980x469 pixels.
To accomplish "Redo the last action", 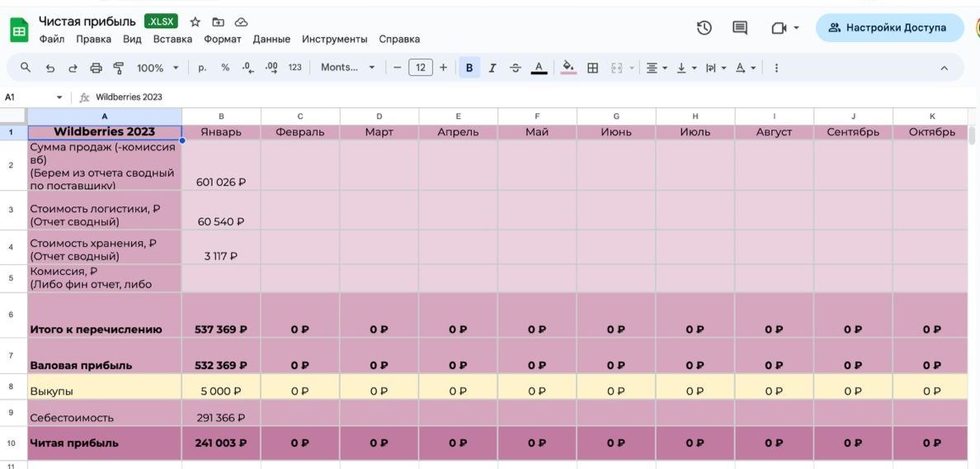I will pos(73,68).
